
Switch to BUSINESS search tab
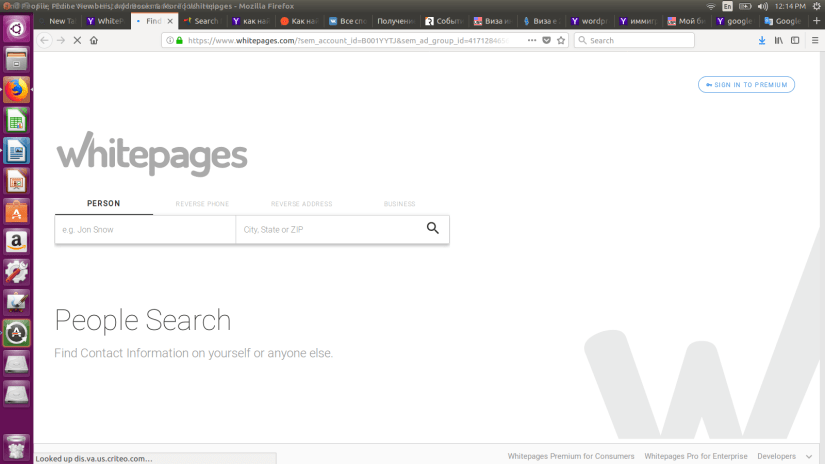[x=399, y=204]
